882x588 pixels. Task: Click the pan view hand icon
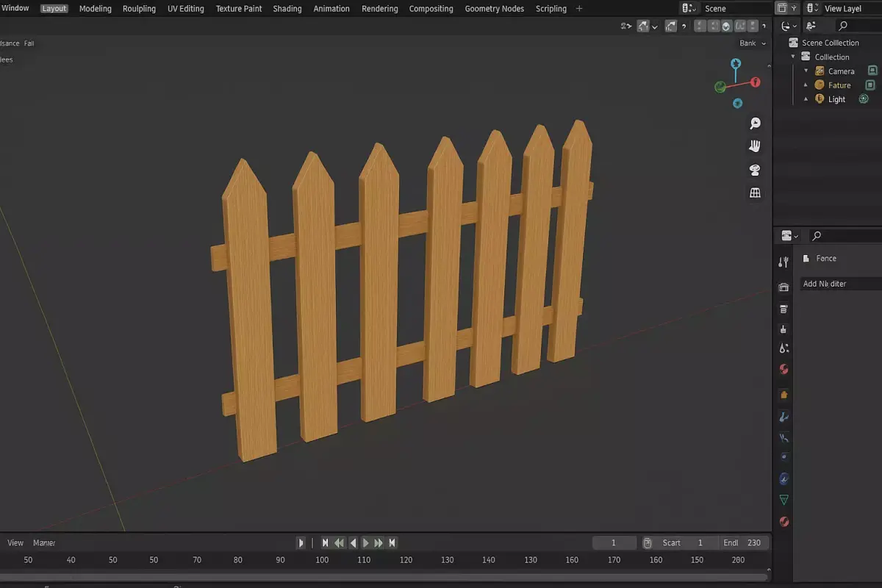pyautogui.click(x=755, y=146)
